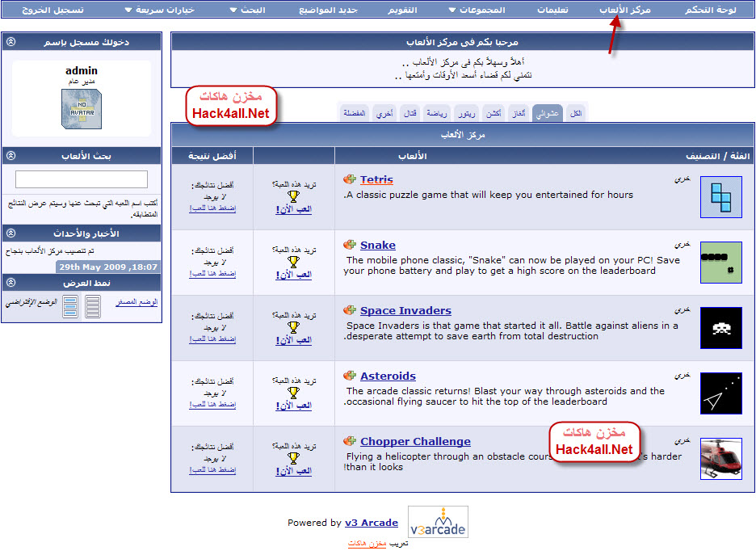Add Asteroids to favorites with plus-heart icon
Screen dimensions: 756x555
(349, 376)
